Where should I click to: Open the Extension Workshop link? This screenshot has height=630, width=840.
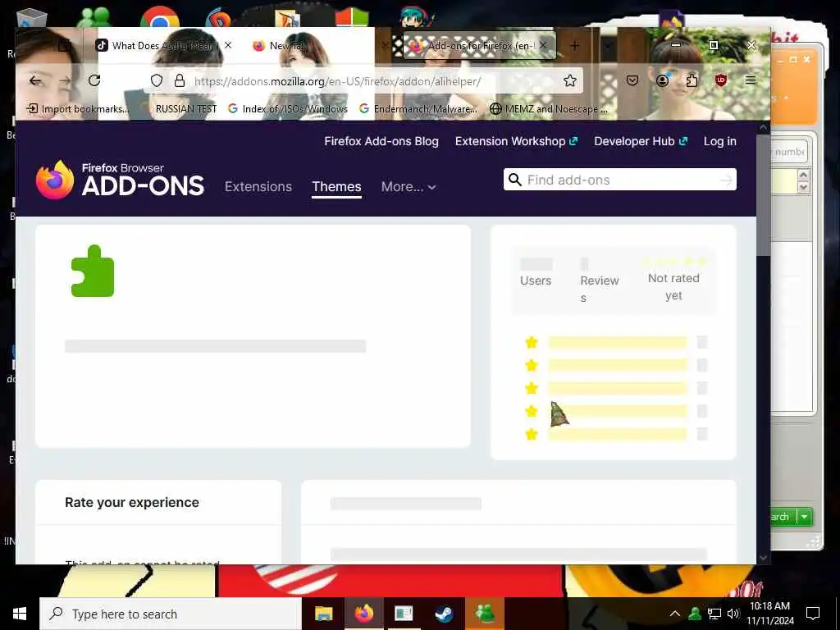[x=516, y=141]
